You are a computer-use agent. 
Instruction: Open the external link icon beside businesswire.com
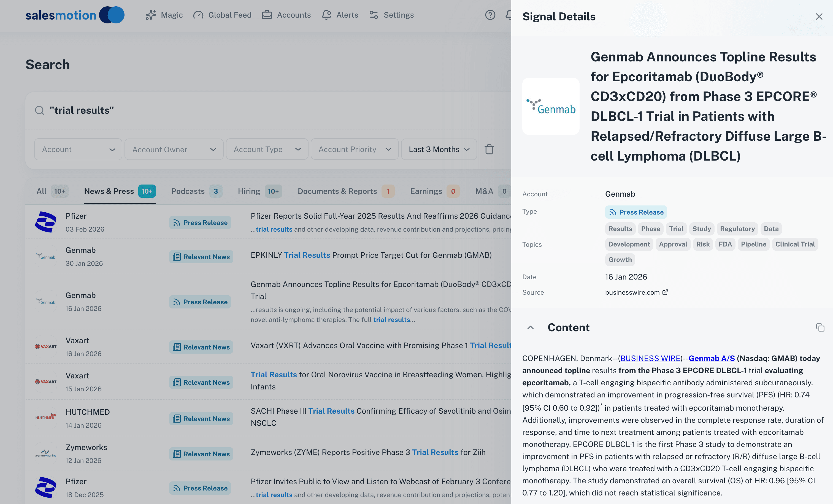[x=665, y=292]
